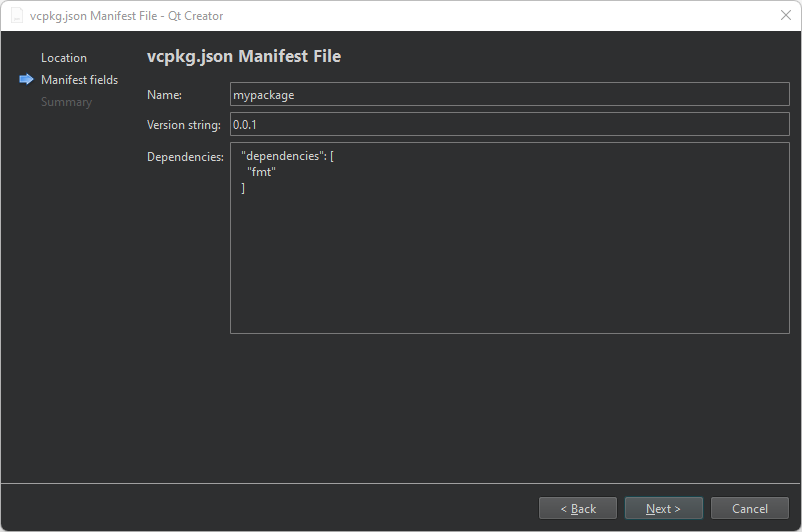Go back with the Back button

tap(578, 508)
